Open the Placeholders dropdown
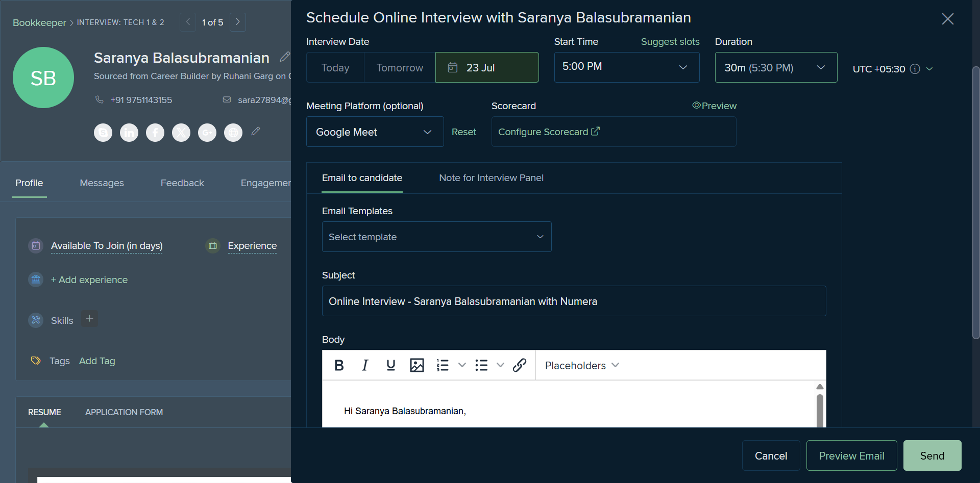The image size is (980, 483). click(582, 365)
